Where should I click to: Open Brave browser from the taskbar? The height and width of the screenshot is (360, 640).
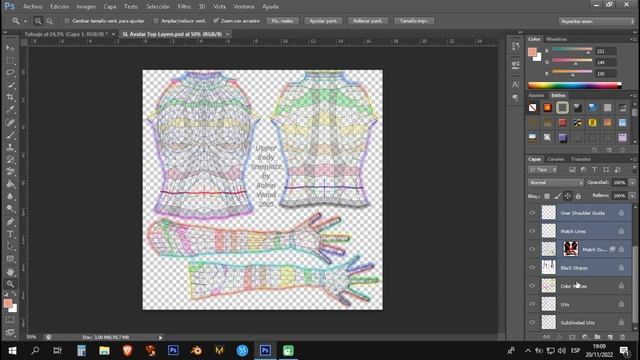(127, 350)
